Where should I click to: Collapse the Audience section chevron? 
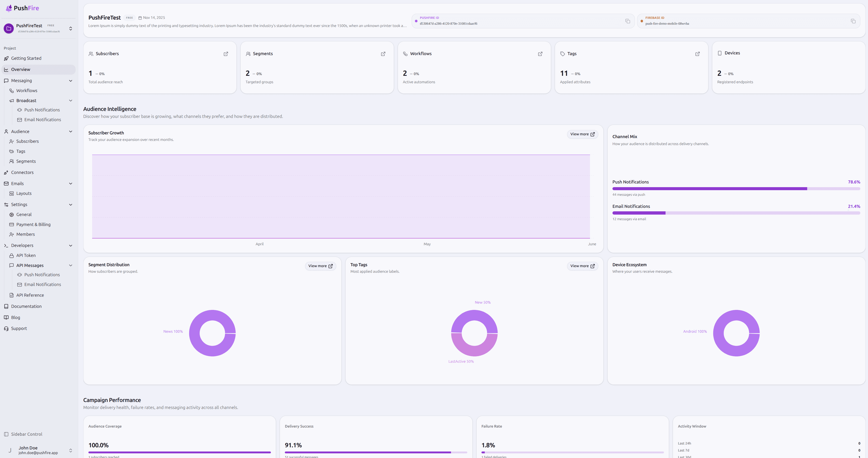coord(71,132)
